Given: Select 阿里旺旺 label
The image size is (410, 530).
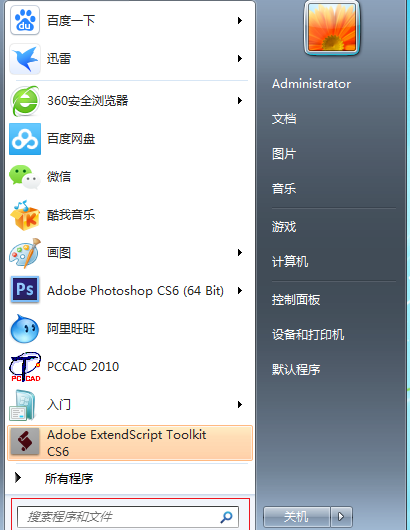Looking at the screenshot, I should coord(71,329).
